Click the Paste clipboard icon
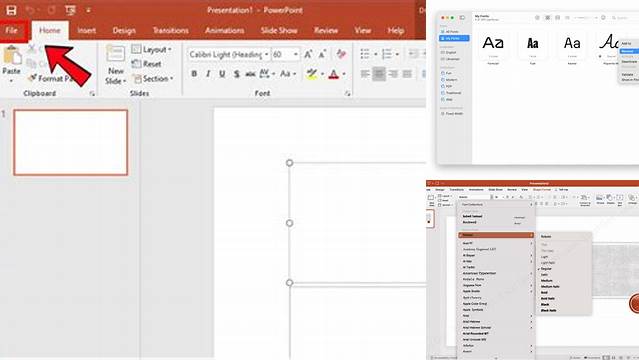The width and height of the screenshot is (639, 360). coord(11,56)
